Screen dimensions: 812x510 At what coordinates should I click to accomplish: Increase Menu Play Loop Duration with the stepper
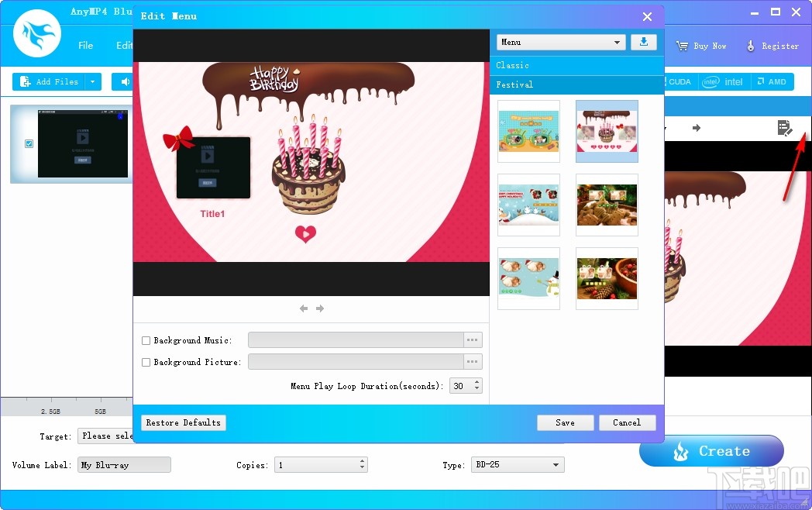click(478, 381)
